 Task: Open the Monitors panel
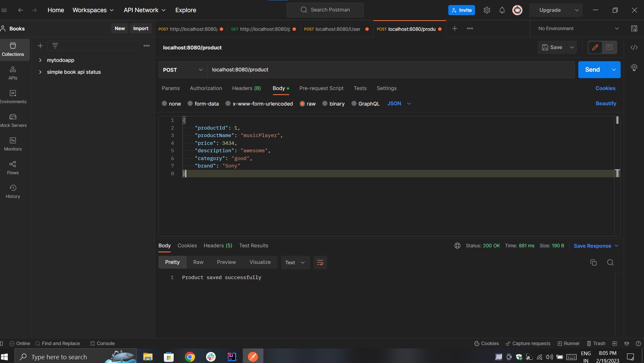click(13, 144)
